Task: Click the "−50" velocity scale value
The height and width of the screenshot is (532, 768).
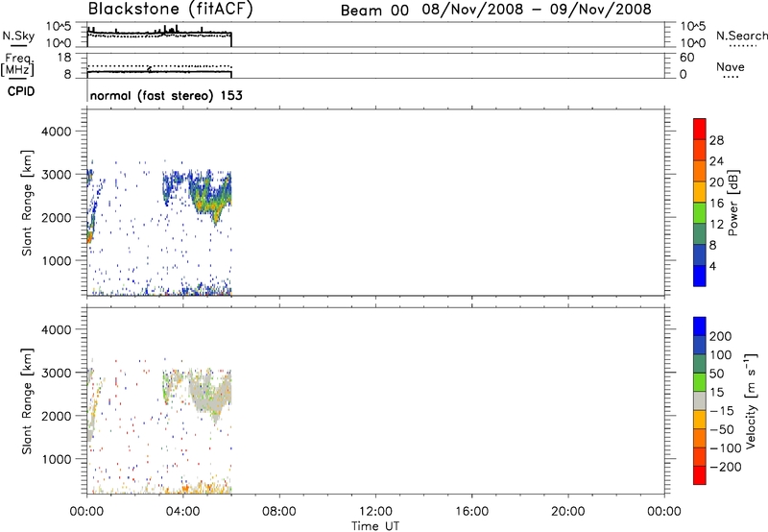Action: (722, 429)
